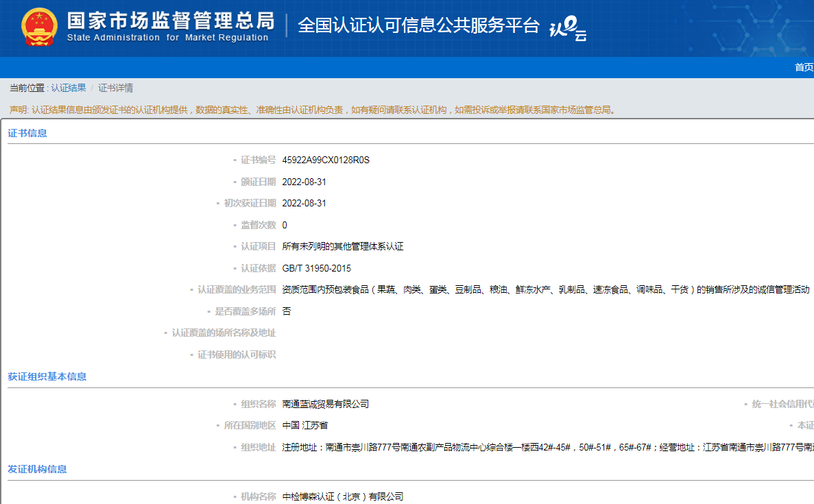This screenshot has width=814, height=504.
Task: Click the 机构名称 field label
Action: pyautogui.click(x=258, y=496)
